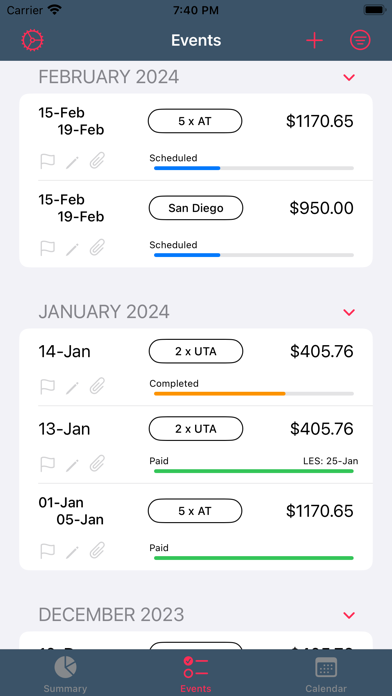Open the $950.00 event amount

[321, 208]
